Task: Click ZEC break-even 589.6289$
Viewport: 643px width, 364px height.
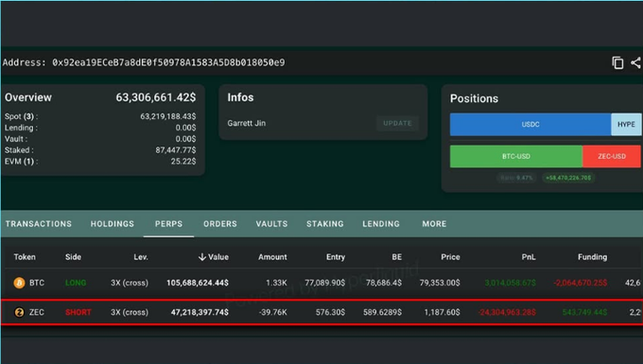Action: [x=382, y=312]
